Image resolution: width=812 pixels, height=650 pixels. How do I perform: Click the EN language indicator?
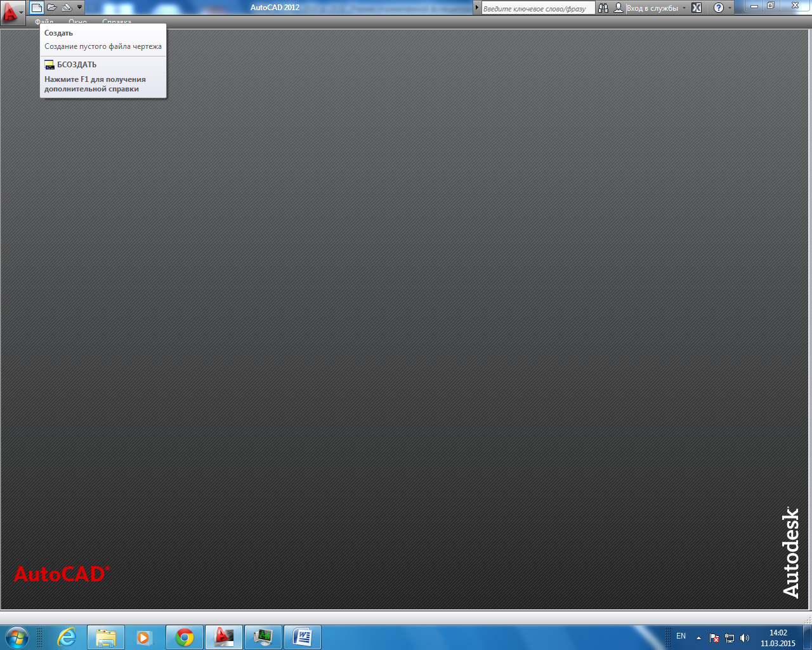click(x=681, y=636)
